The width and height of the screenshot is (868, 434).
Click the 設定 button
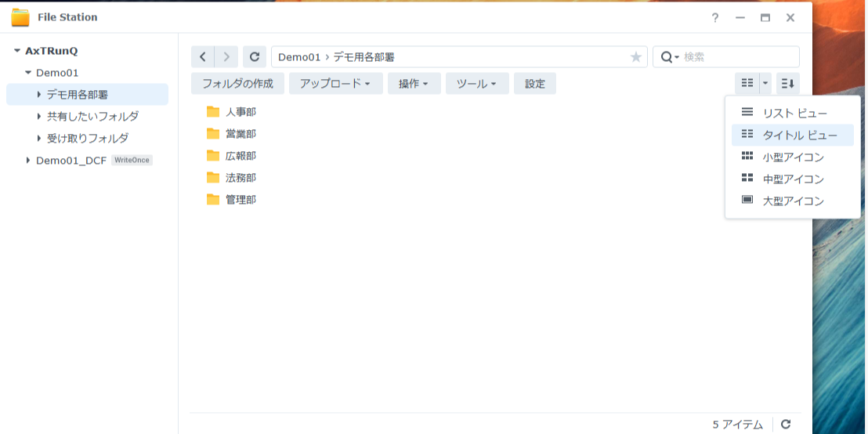[535, 84]
